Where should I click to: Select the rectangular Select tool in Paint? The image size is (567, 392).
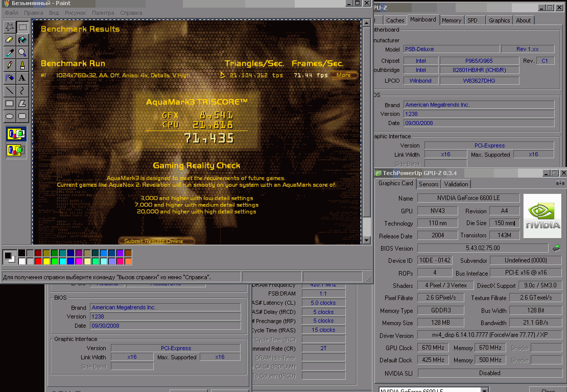pyautogui.click(x=22, y=27)
